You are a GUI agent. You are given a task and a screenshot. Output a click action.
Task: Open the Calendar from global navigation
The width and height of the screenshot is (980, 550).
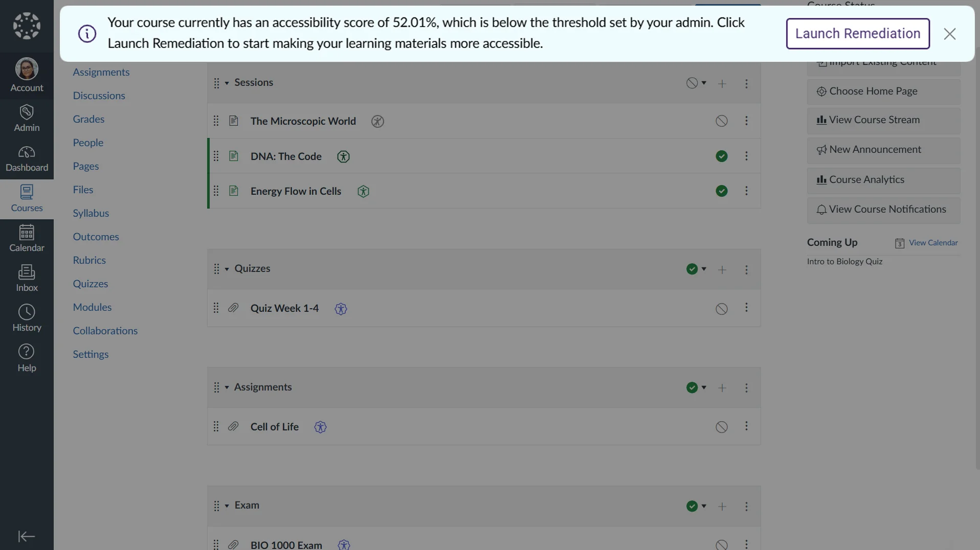pyautogui.click(x=27, y=238)
